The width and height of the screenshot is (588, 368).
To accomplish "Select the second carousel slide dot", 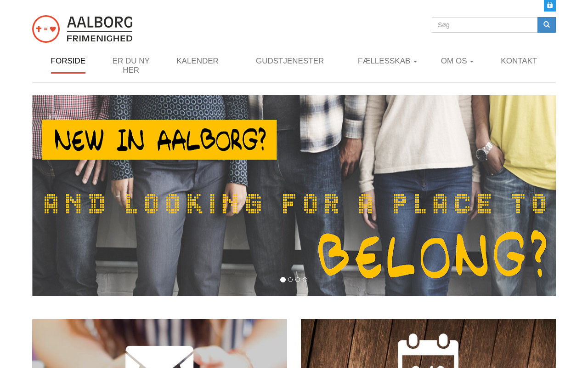I will tap(290, 280).
